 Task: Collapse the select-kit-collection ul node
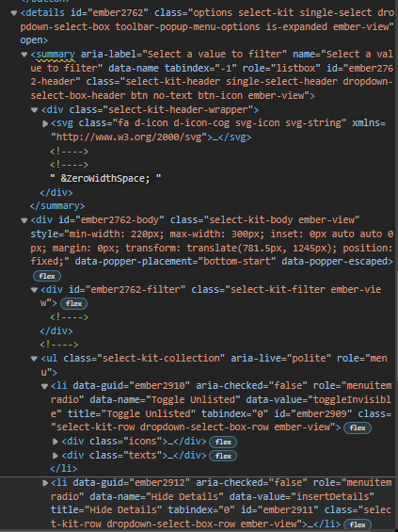coord(34,359)
